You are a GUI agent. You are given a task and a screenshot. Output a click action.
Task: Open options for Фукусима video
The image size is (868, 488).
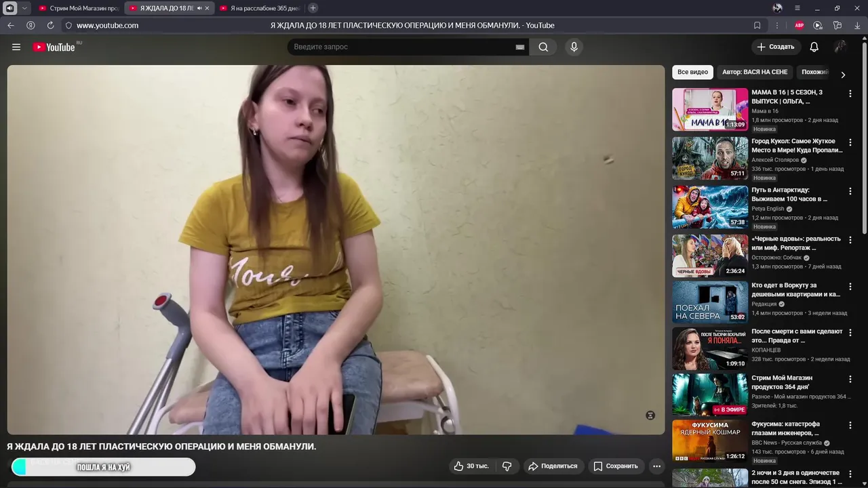850,426
